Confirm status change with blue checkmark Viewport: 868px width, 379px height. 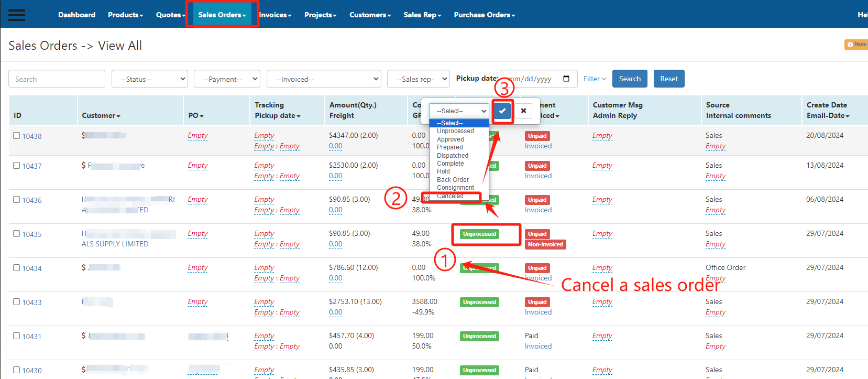[x=502, y=111]
